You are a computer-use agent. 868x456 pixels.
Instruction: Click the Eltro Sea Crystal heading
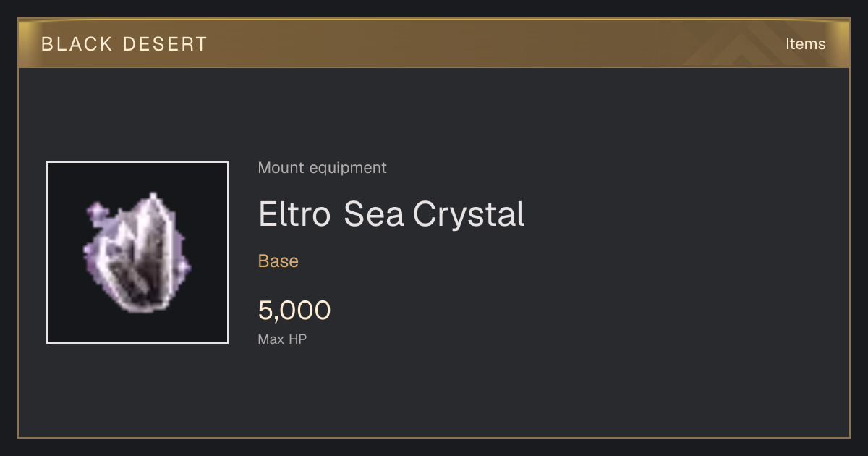(391, 214)
